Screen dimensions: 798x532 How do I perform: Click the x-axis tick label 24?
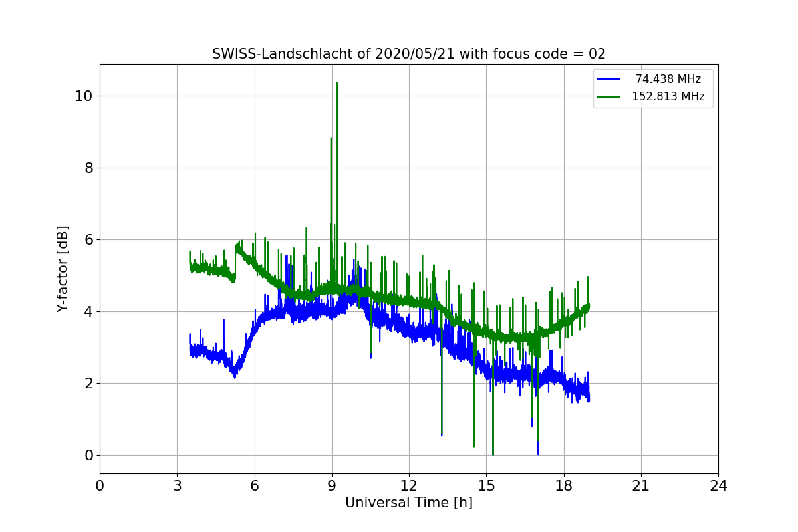718,487
